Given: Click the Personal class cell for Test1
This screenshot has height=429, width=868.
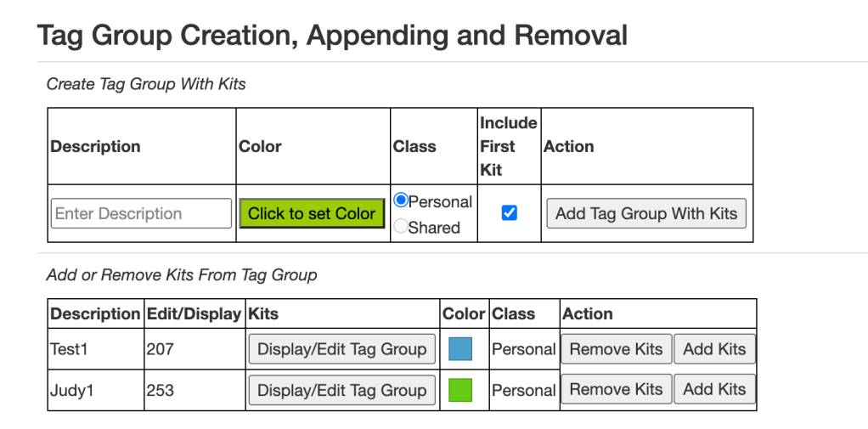Looking at the screenshot, I should click(x=523, y=349).
